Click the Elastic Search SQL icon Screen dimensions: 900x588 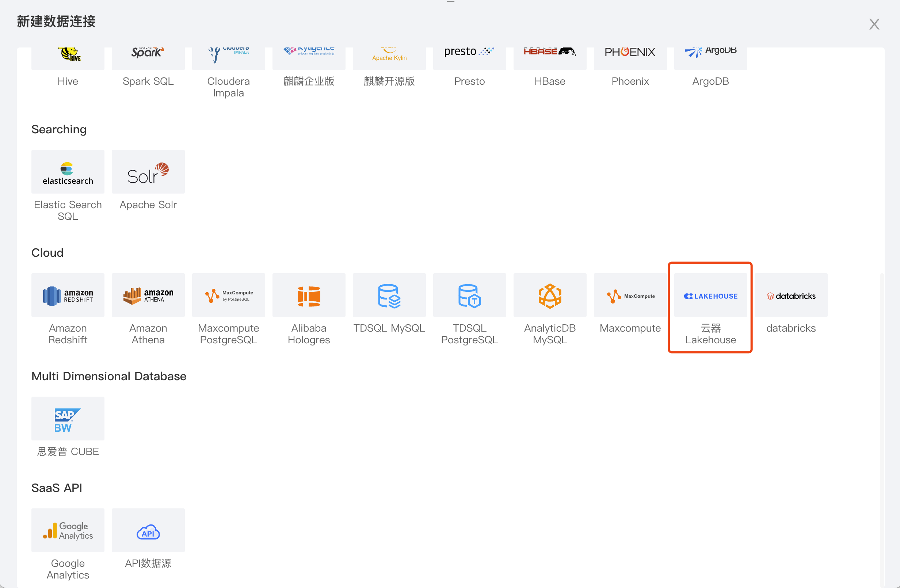(x=68, y=172)
